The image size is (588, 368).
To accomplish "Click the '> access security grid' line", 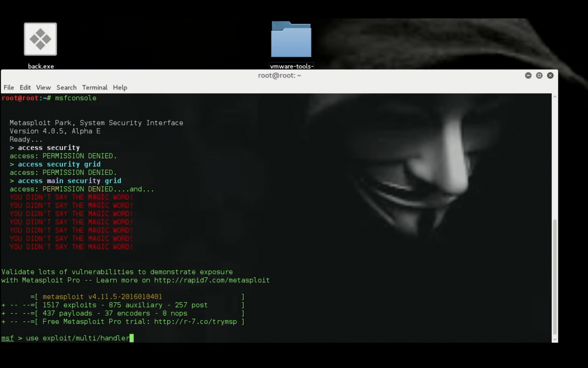I will pos(55,164).
